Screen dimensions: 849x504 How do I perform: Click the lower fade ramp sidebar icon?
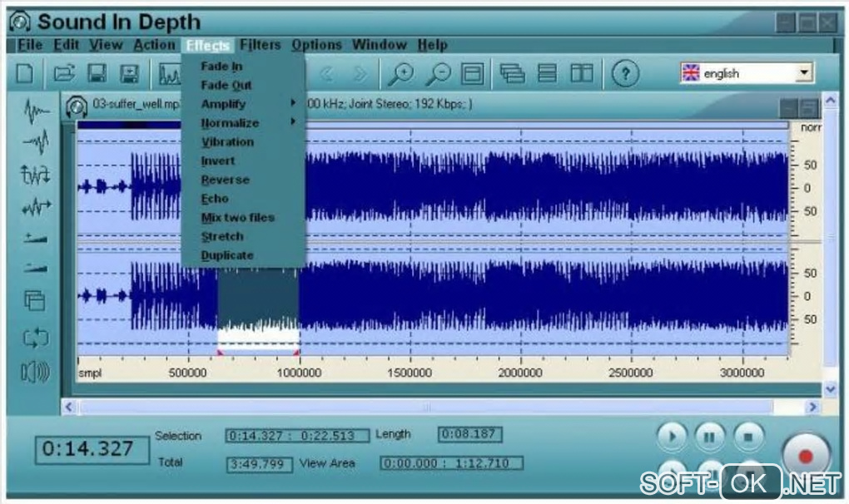(35, 268)
